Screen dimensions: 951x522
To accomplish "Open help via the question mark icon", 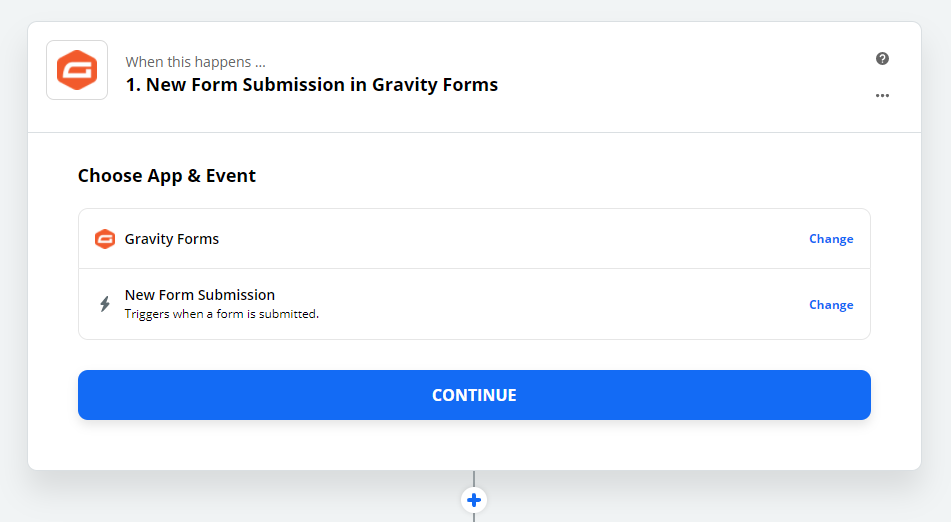I will pos(882,58).
